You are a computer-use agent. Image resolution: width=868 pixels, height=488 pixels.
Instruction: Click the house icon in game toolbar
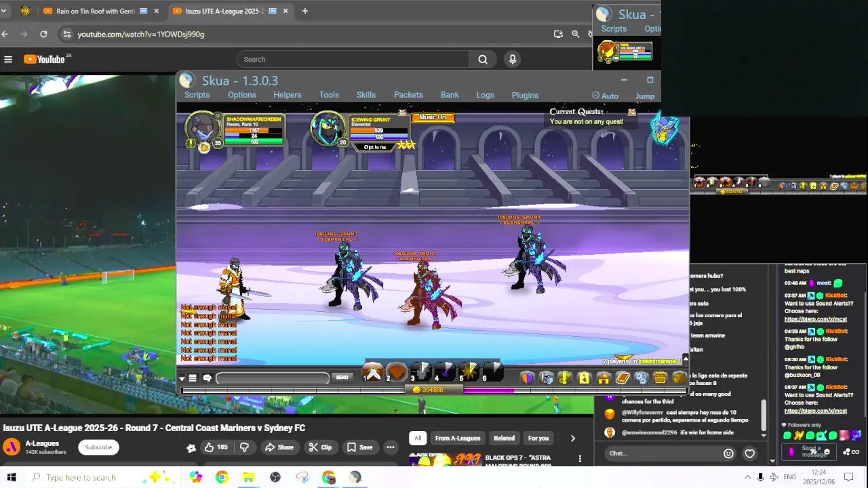(x=604, y=378)
